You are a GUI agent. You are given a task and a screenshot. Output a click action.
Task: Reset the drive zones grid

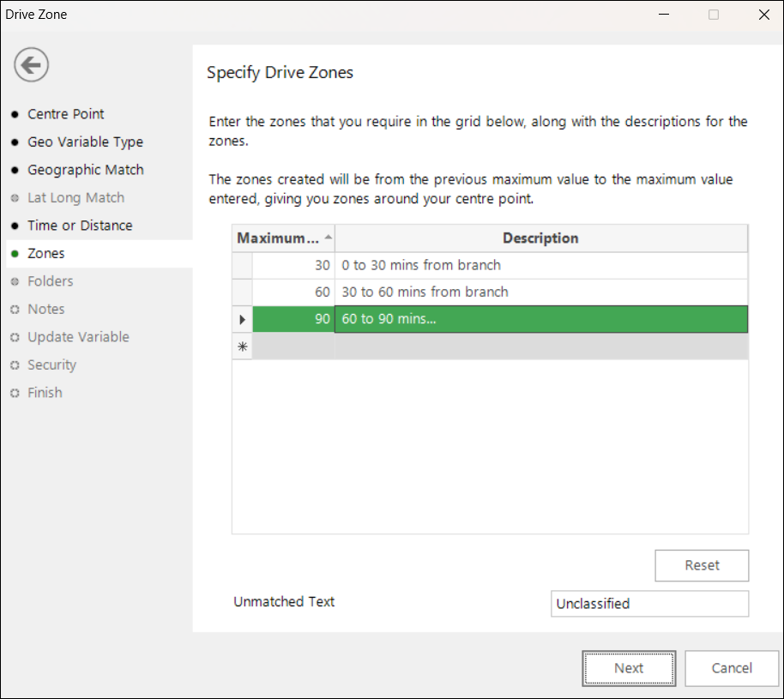702,565
